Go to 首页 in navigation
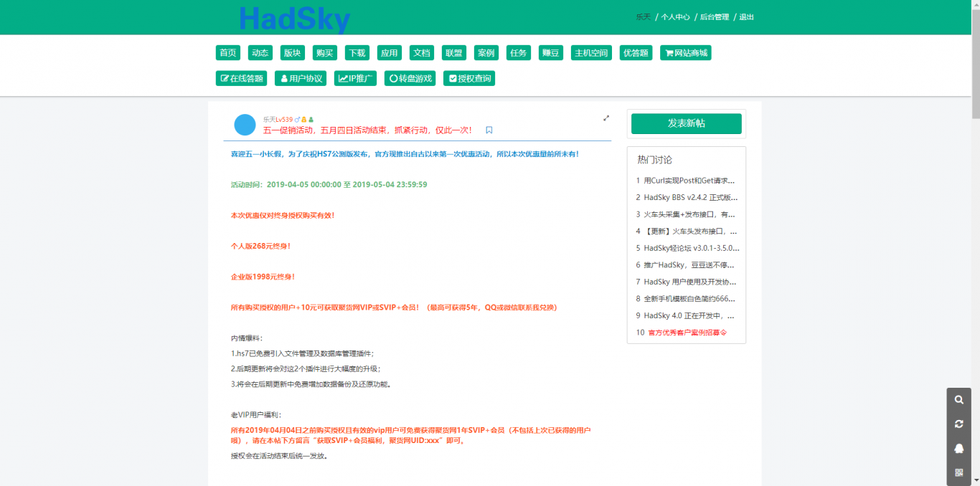 click(x=228, y=53)
